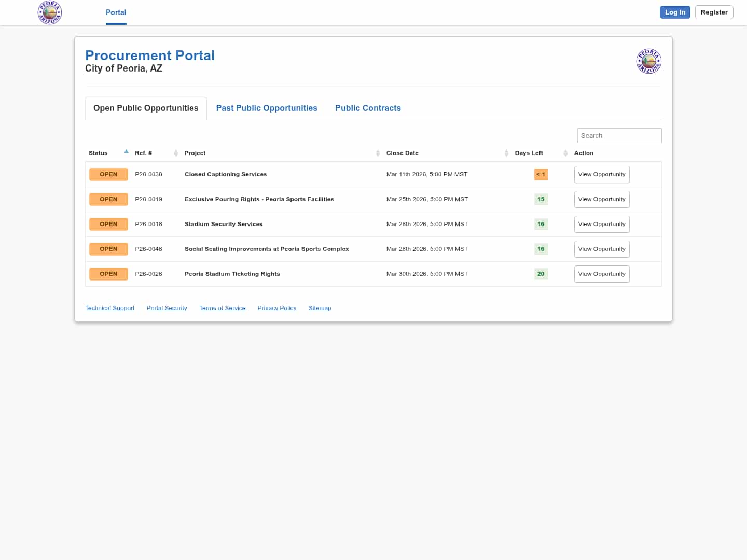
Task: Click the Exclusive Pouring Rights project row
Action: 259,199
